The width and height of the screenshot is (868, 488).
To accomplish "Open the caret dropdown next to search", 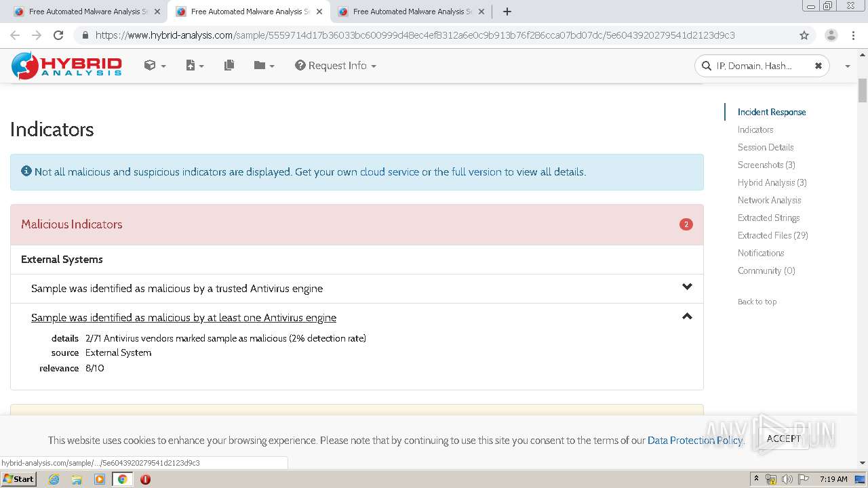I will coord(847,66).
